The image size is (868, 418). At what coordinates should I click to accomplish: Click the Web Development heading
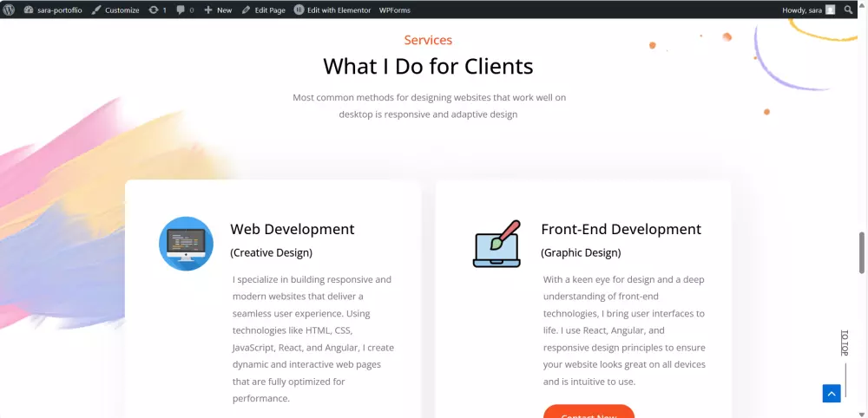(x=293, y=229)
